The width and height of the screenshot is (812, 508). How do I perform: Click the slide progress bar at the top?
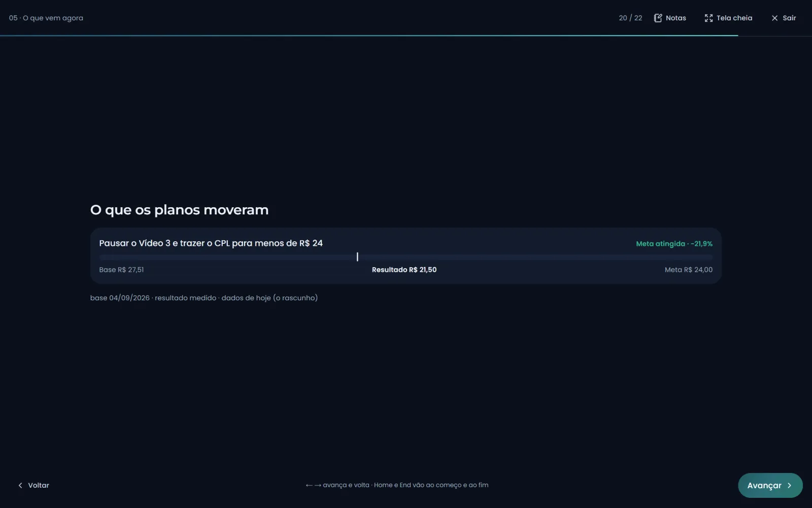(x=406, y=36)
